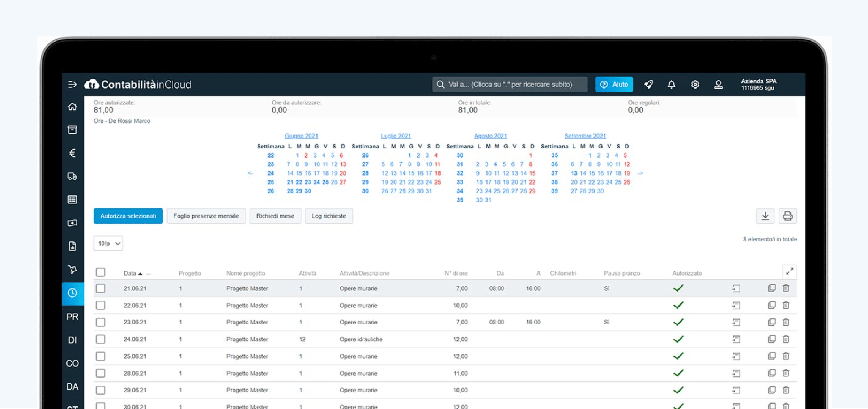
Task: Open the list sidebar icon
Action: pos(72,200)
